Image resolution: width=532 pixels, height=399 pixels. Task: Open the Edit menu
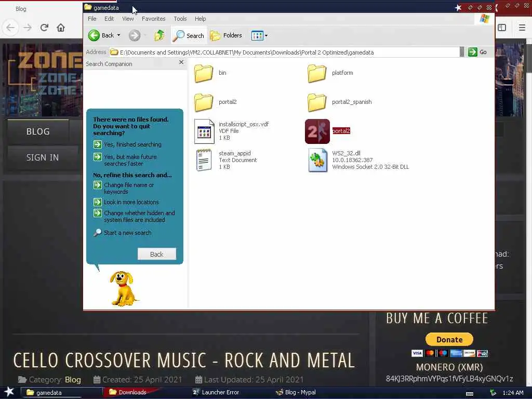(x=109, y=19)
